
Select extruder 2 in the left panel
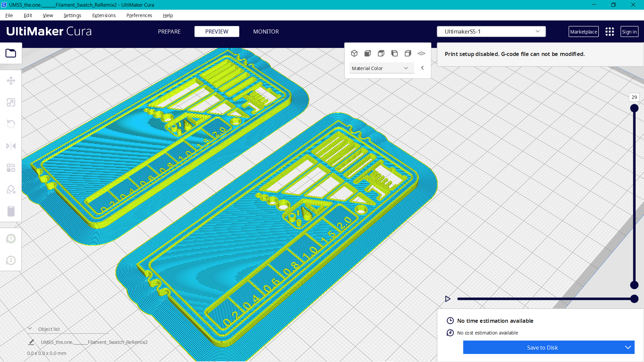point(11,260)
